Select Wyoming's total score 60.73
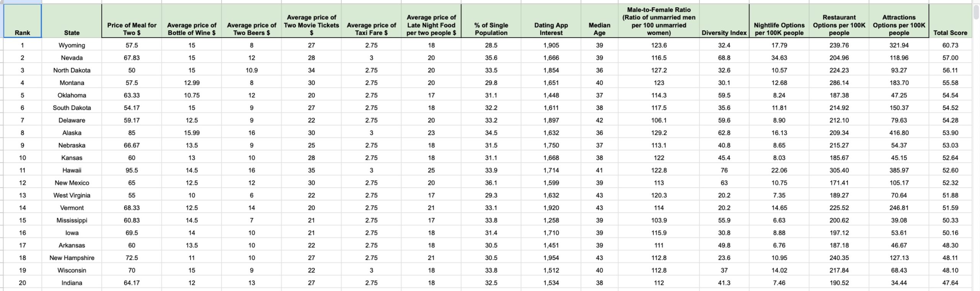980x291 pixels. (x=950, y=45)
